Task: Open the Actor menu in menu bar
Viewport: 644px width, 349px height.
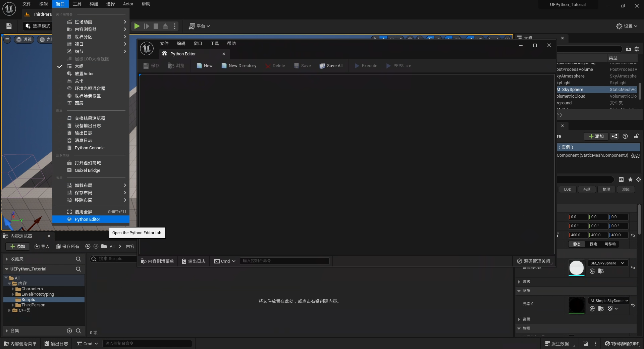Action: pyautogui.click(x=128, y=4)
